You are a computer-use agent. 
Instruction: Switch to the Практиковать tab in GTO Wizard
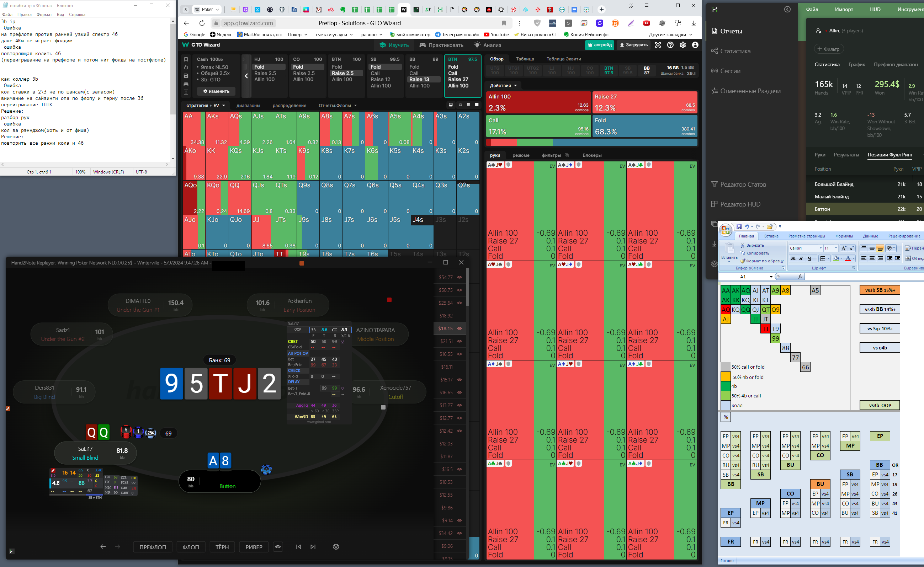[441, 45]
